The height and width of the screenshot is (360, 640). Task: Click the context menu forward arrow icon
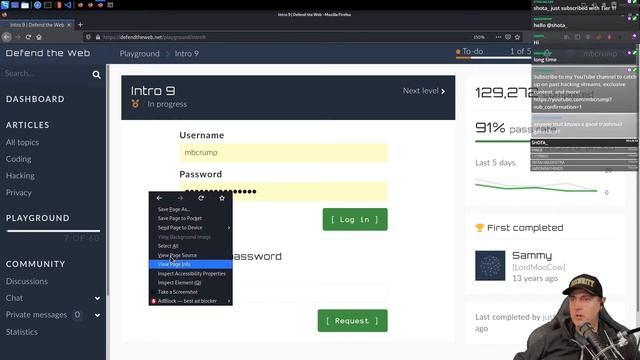(x=180, y=198)
